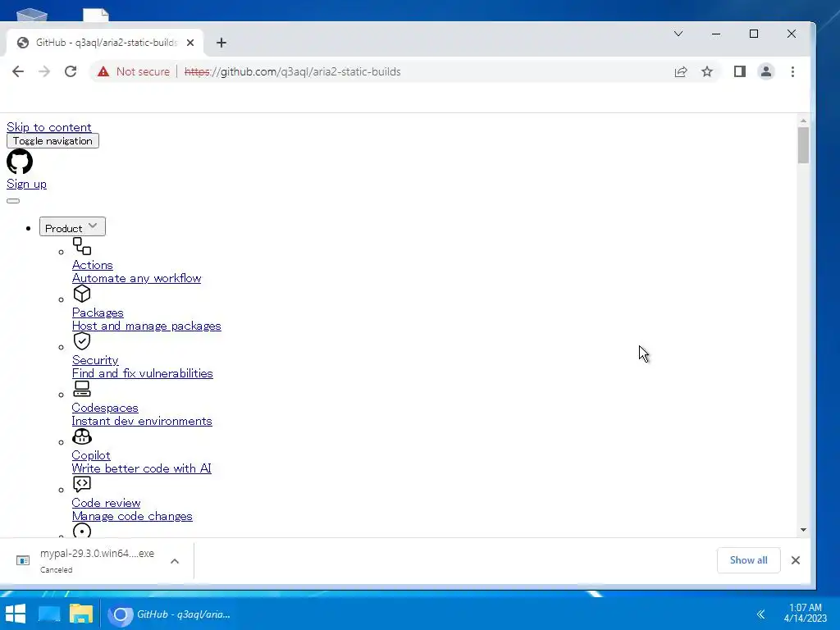This screenshot has width=840, height=630.
Task: Maximize the browser window
Action: pyautogui.click(x=754, y=34)
